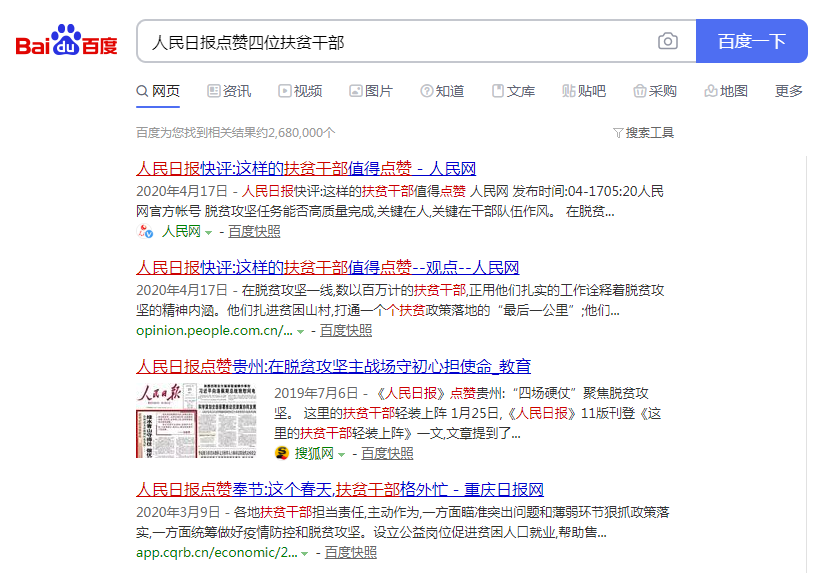815x573 pixels.
Task: Click the 视频 tab play icon
Action: [x=284, y=91]
